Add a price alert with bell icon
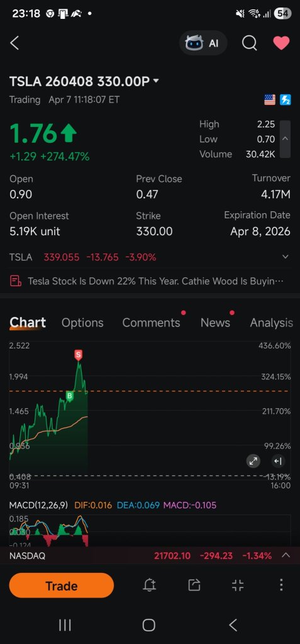The height and width of the screenshot is (644, 300). [x=150, y=585]
